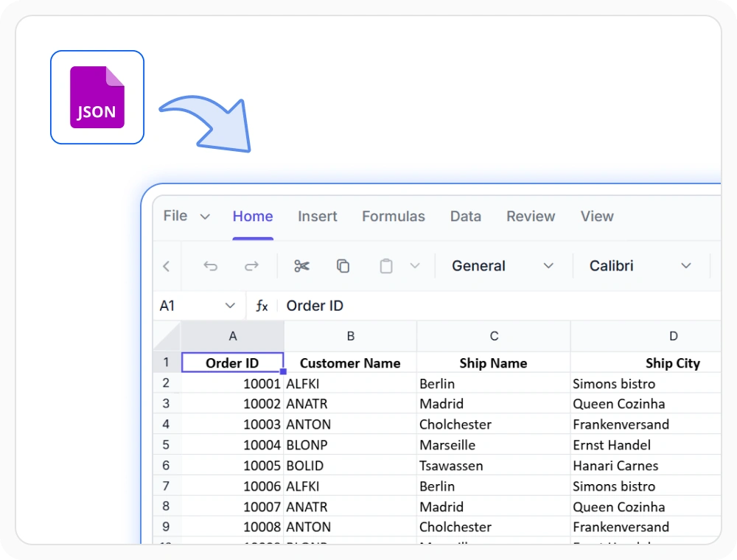Click the Undo arrow icon
This screenshot has width=737, height=560.
(210, 267)
